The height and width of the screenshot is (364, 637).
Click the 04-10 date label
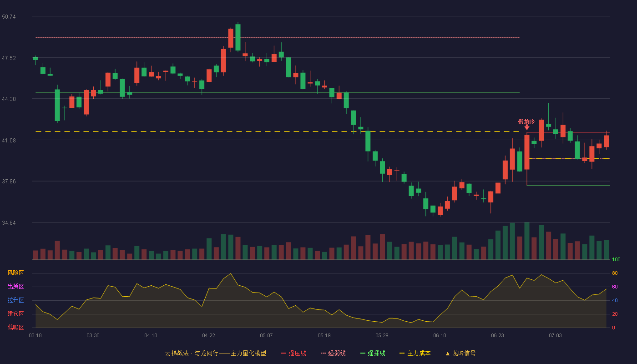(x=151, y=335)
